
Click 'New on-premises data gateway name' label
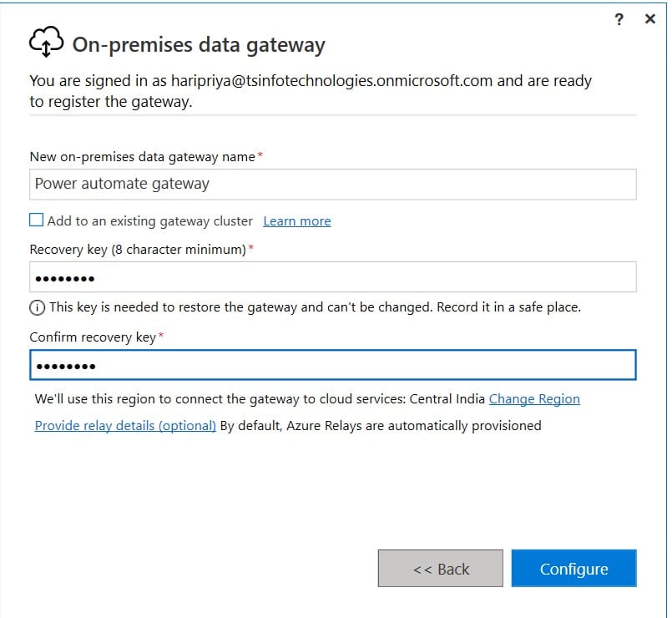[142, 157]
